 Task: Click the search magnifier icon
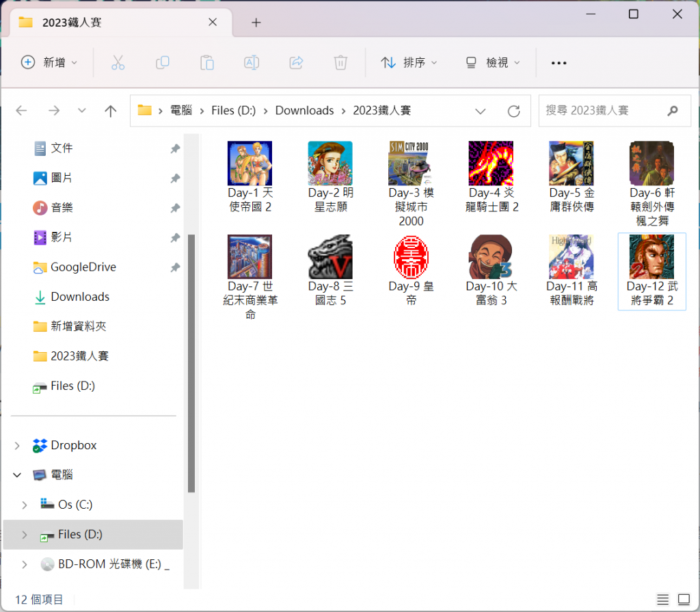[673, 110]
